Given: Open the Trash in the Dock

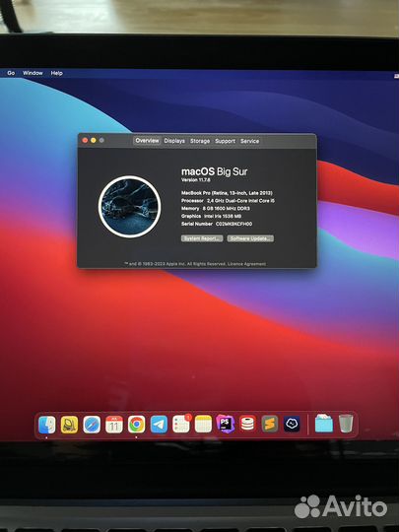Looking at the screenshot, I should (x=346, y=424).
